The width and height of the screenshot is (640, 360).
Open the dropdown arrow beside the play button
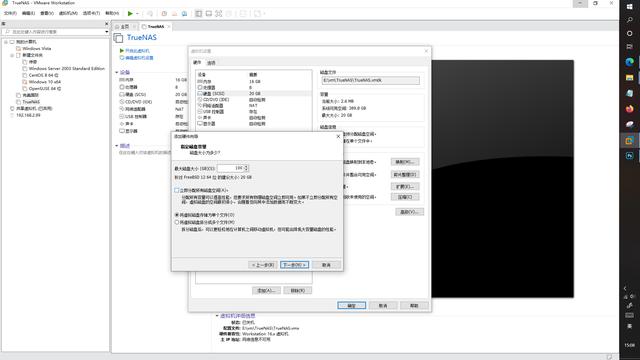click(x=137, y=13)
